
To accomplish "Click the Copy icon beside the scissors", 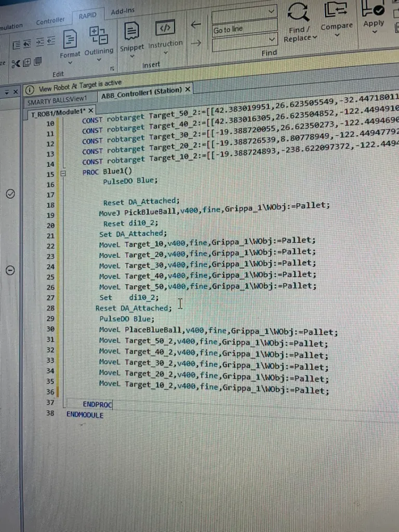I will (27, 62).
